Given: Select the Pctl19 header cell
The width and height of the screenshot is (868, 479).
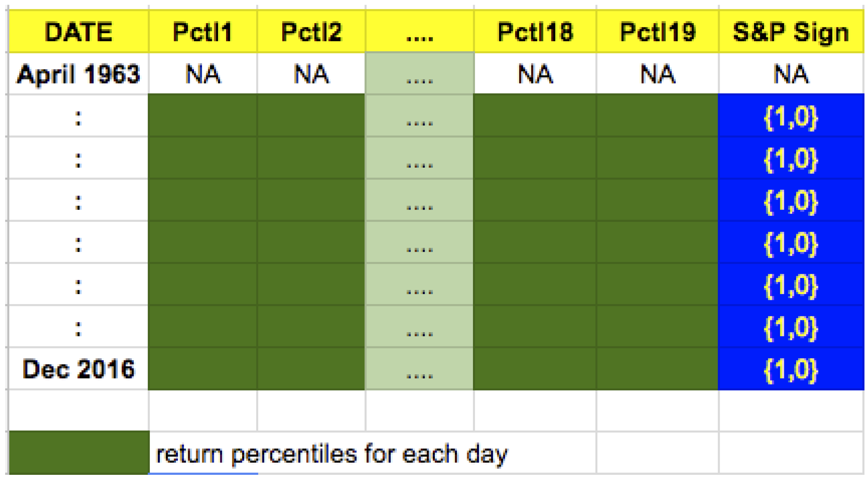Looking at the screenshot, I should click(657, 32).
